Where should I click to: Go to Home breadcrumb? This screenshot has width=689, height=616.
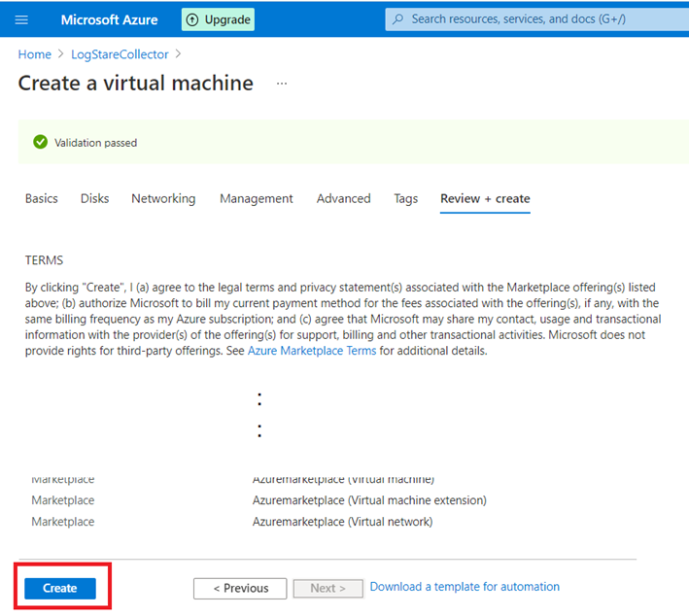35,54
